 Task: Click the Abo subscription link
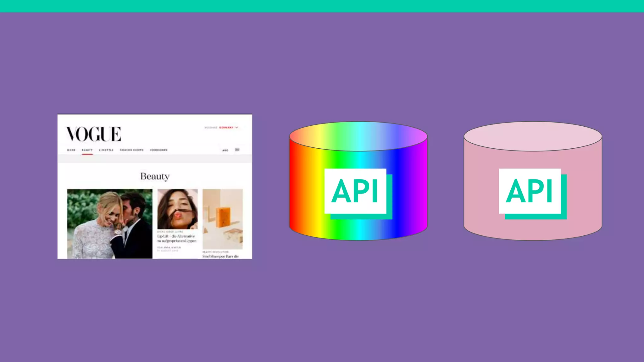pos(225,151)
